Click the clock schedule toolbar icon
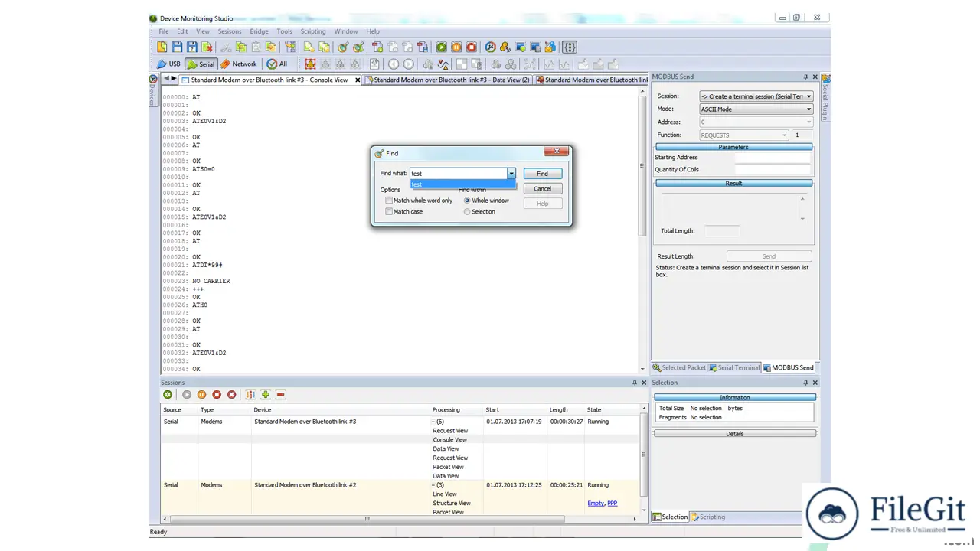The image size is (980, 551). pyautogui.click(x=491, y=47)
